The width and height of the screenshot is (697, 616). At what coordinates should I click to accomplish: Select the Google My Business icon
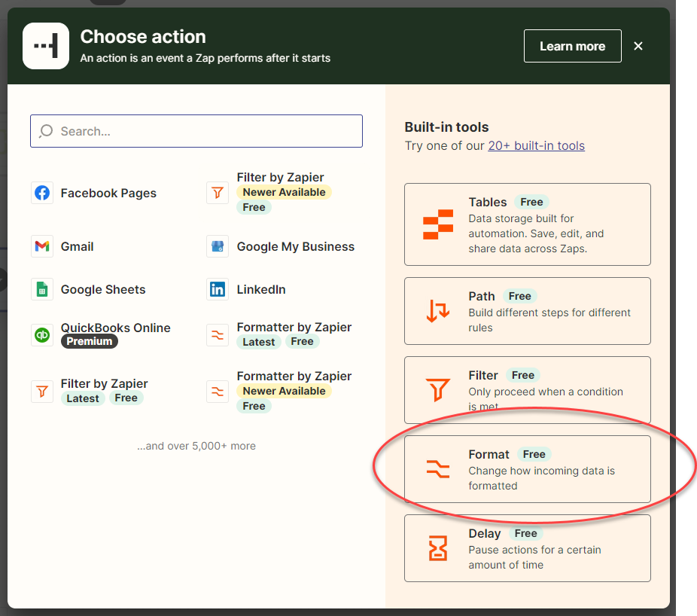tap(218, 246)
